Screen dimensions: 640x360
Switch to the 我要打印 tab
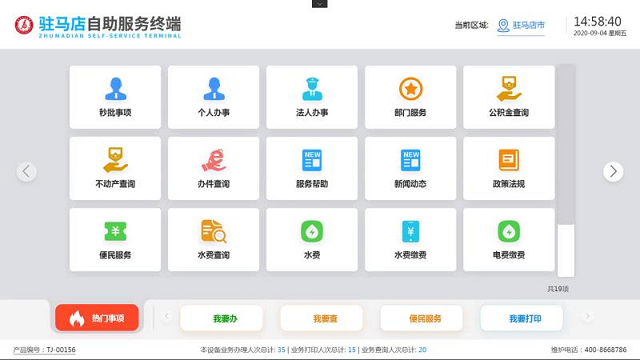click(522, 318)
